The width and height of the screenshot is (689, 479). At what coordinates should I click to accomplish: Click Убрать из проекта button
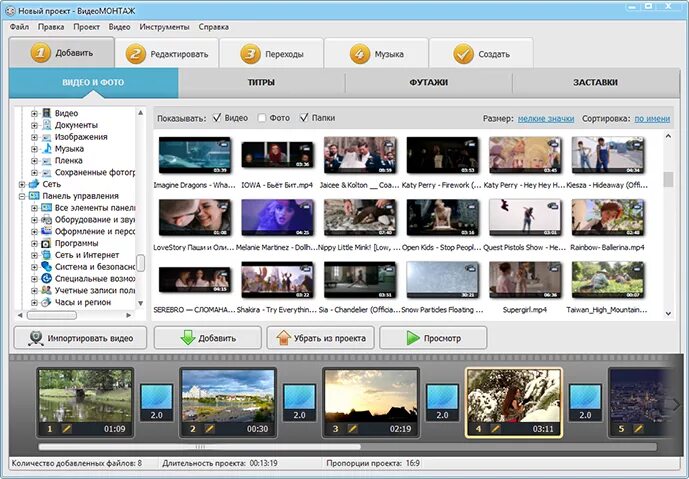point(320,338)
